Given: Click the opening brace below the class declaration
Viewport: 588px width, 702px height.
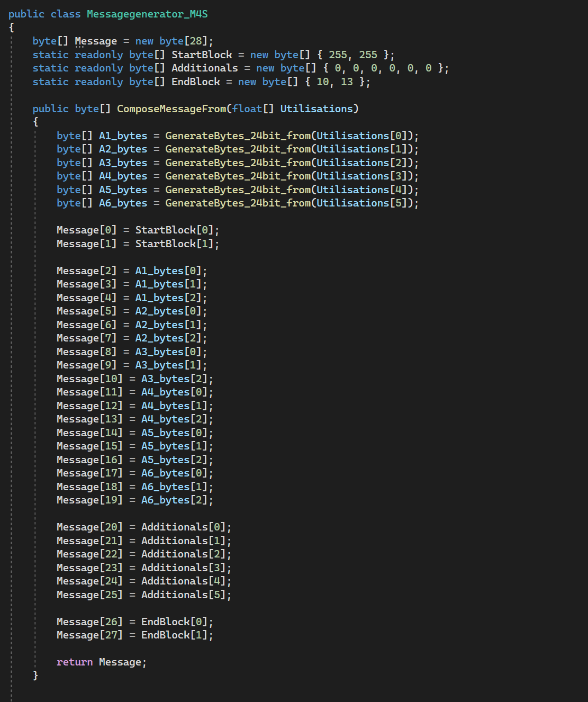Looking at the screenshot, I should tap(12, 28).
